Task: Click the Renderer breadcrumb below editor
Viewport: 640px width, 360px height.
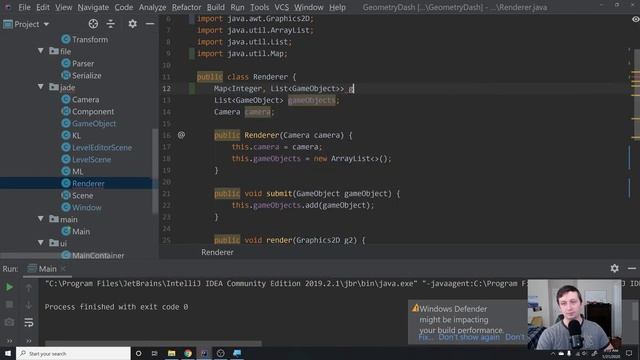Action: (217, 252)
